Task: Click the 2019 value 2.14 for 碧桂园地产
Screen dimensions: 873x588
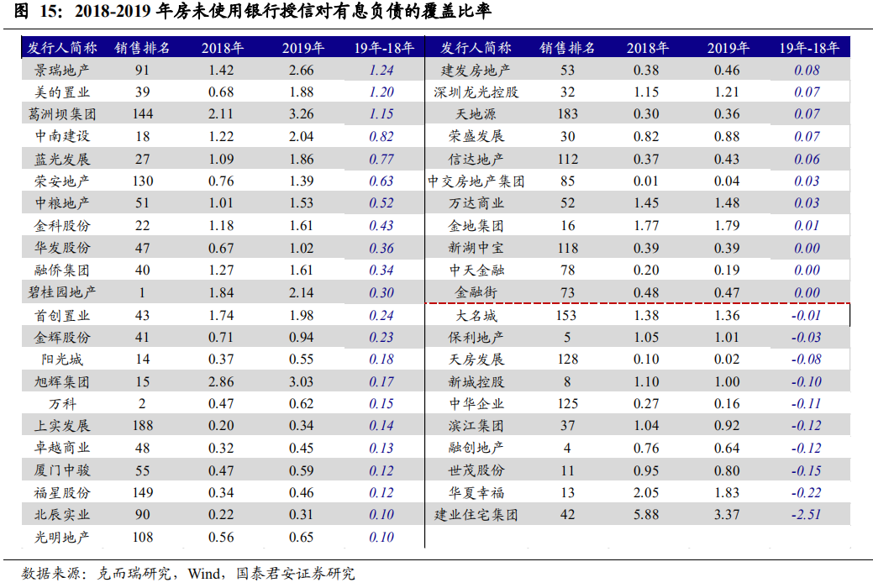Action: tap(301, 292)
